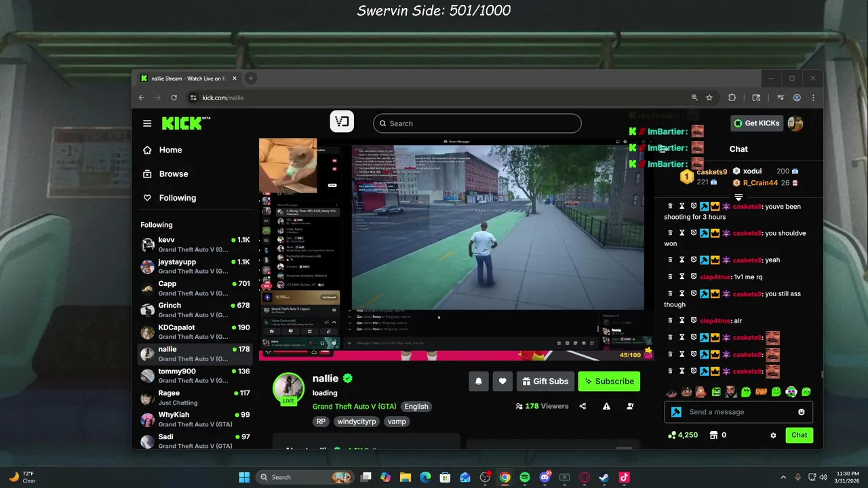Reload the Kick page
This screenshot has height=488, width=868.
[174, 98]
